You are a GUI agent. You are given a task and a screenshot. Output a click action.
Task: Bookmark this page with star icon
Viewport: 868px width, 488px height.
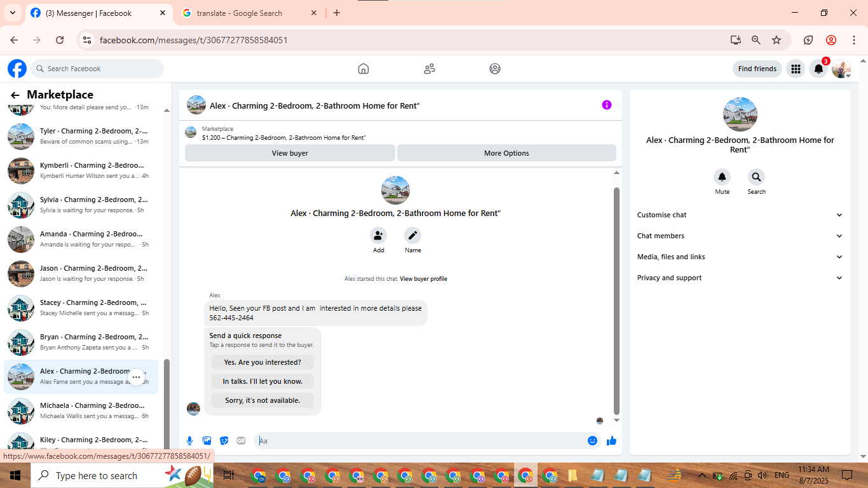click(776, 40)
